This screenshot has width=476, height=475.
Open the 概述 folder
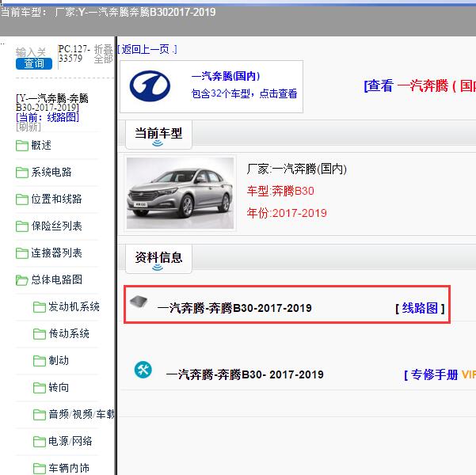pyautogui.click(x=41, y=145)
